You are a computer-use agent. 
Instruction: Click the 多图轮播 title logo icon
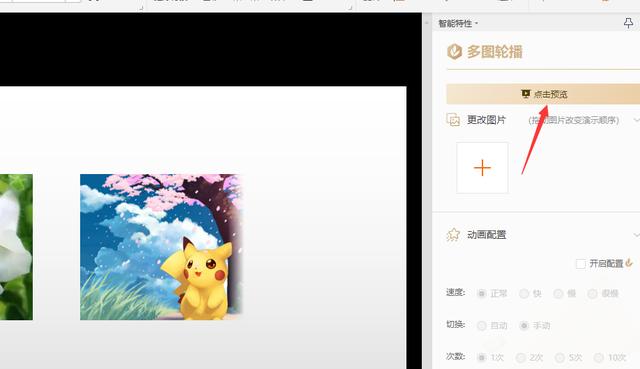point(454,52)
